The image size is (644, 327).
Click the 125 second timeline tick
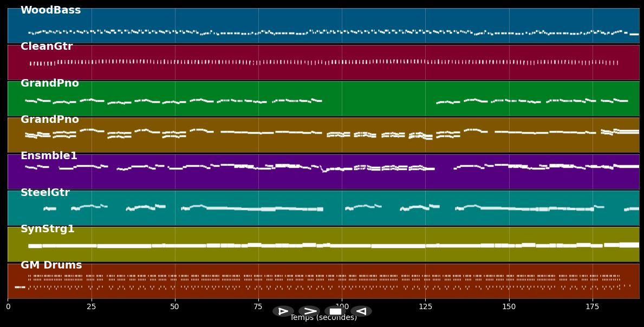click(x=425, y=307)
